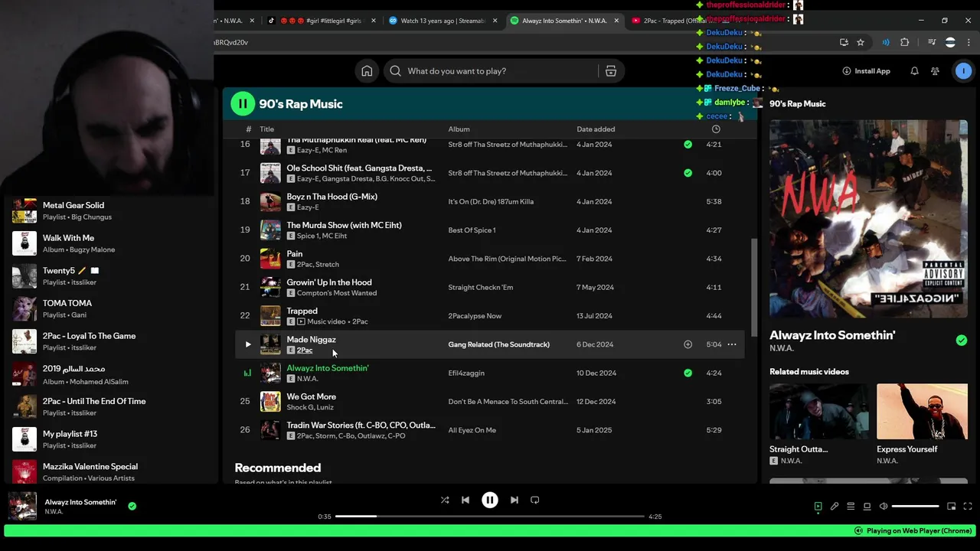Open My playlist #13 in library
Image resolution: width=980 pixels, height=551 pixels.
(111, 439)
